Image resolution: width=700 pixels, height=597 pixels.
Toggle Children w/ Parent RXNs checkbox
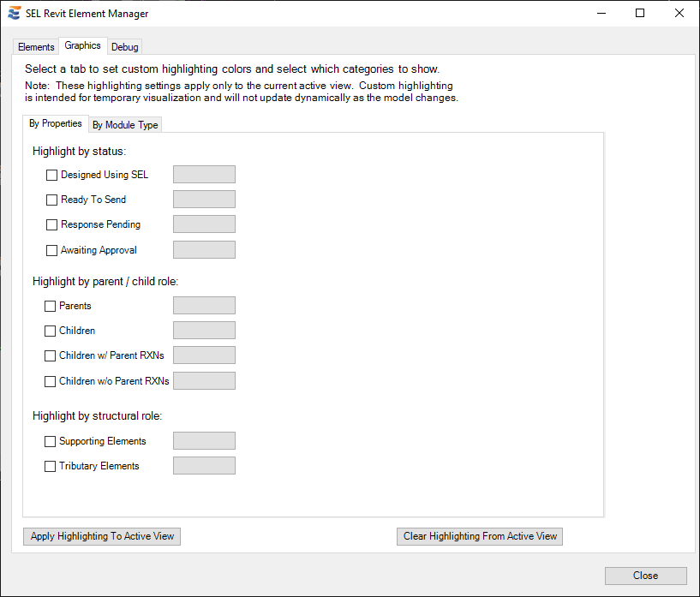pyautogui.click(x=50, y=355)
